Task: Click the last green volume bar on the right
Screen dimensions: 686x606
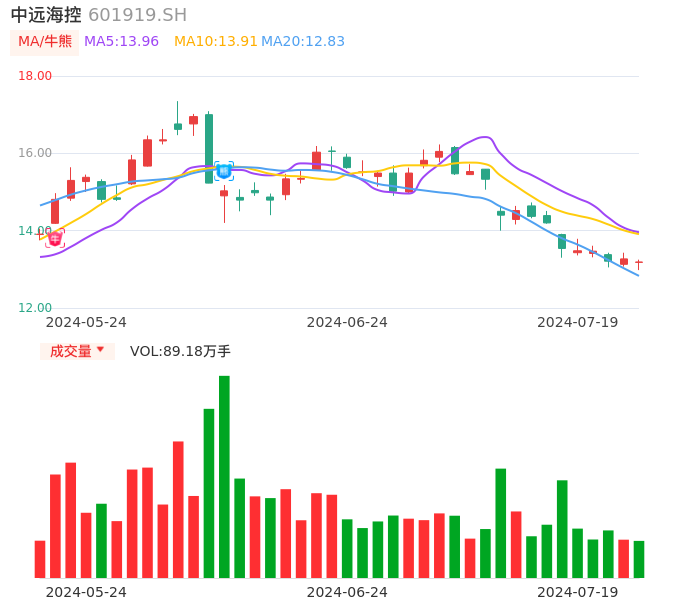Action: [x=639, y=560]
